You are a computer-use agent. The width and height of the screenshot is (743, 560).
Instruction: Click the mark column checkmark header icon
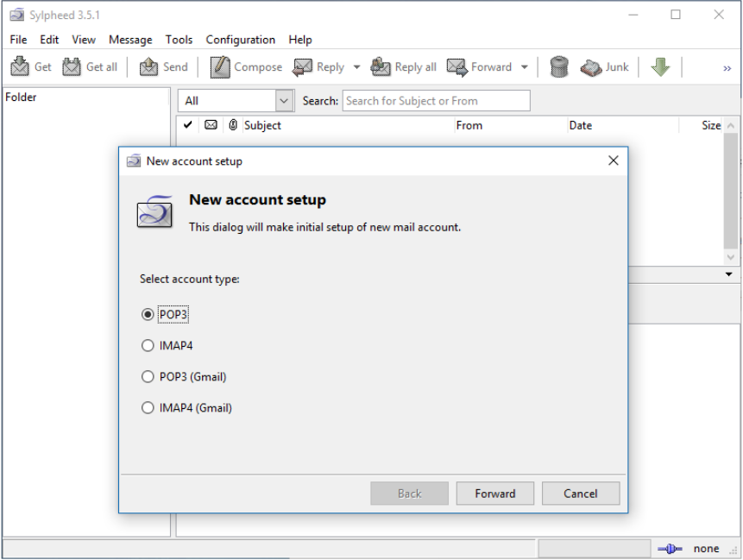click(187, 124)
